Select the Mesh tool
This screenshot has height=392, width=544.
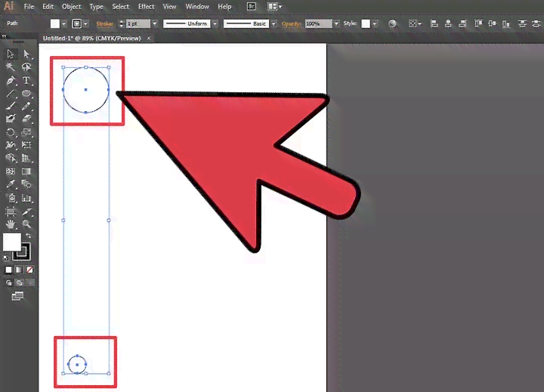coord(11,171)
